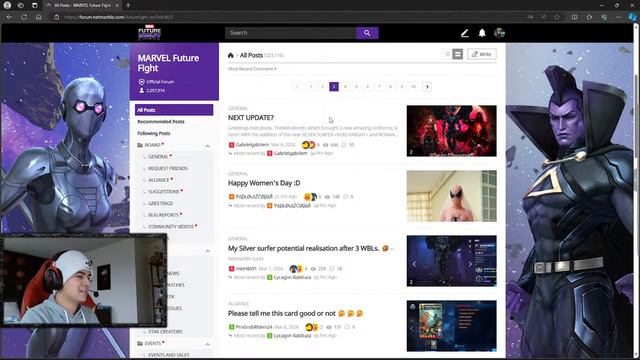Screen dimensions: 640x360
Task: Open the SUGGESTIONS board
Action: tap(164, 191)
